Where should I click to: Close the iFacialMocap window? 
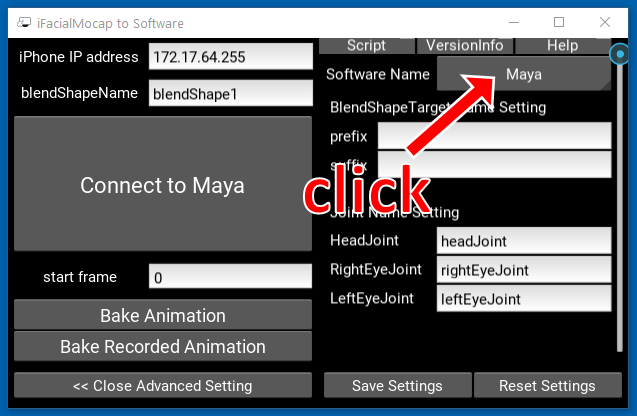pos(605,22)
